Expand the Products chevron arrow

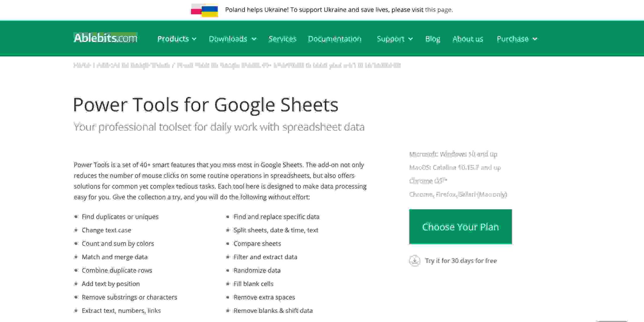194,39
